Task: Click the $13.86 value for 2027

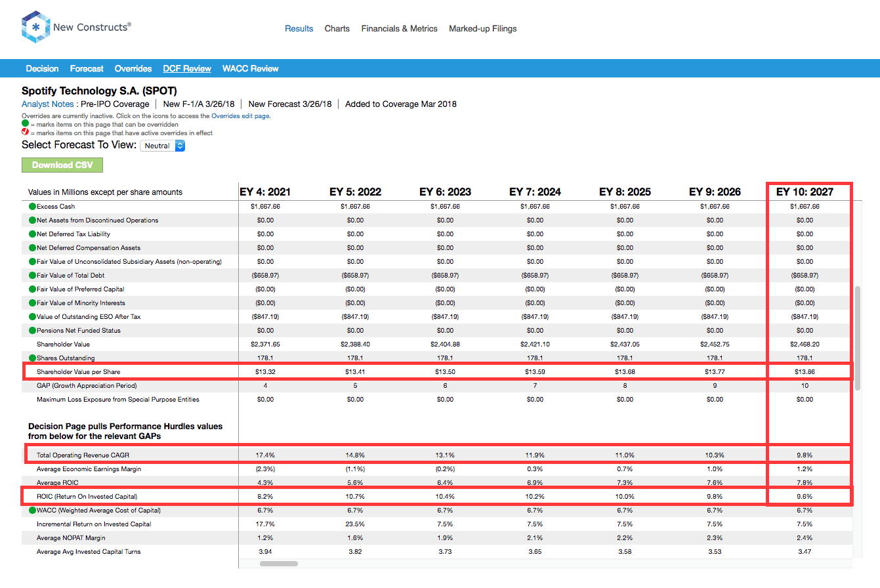Action: [805, 372]
